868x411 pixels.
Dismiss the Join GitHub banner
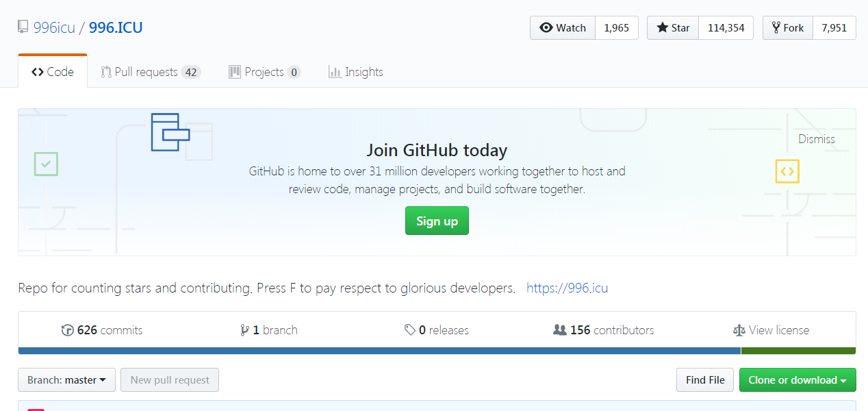click(817, 139)
